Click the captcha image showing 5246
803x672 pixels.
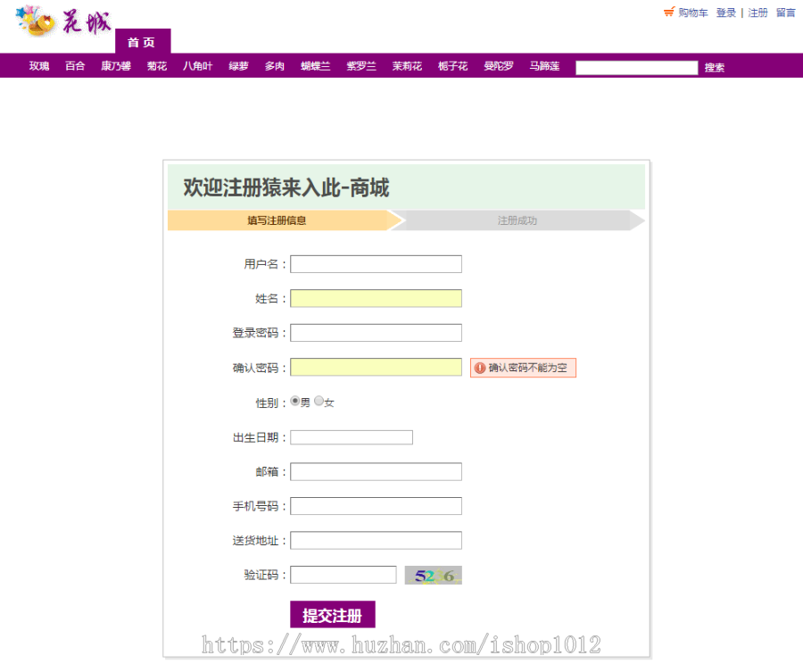click(433, 574)
